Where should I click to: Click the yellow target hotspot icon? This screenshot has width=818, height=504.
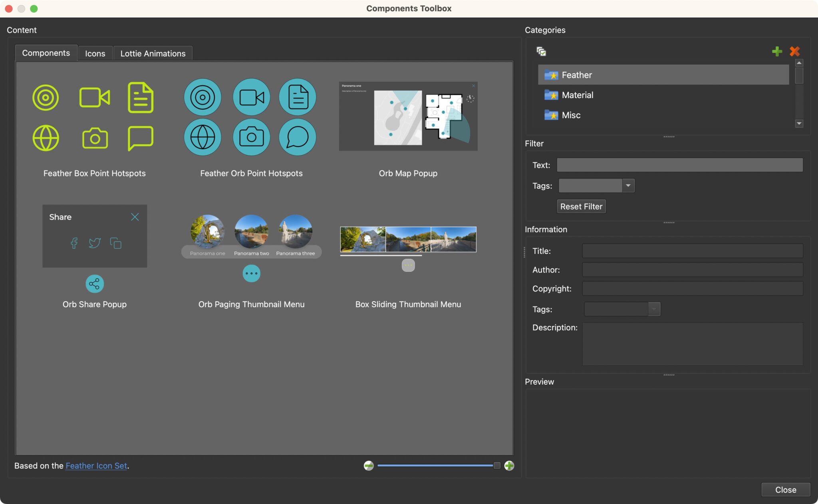tap(46, 97)
